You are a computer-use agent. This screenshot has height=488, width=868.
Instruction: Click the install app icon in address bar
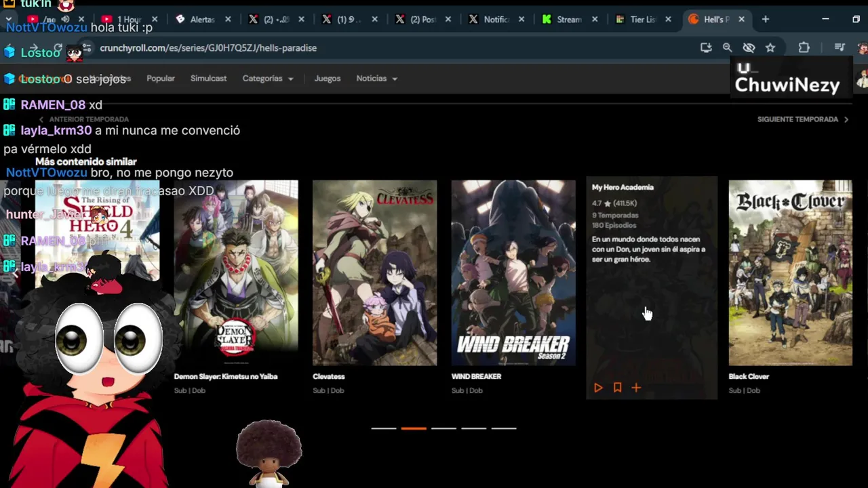706,47
